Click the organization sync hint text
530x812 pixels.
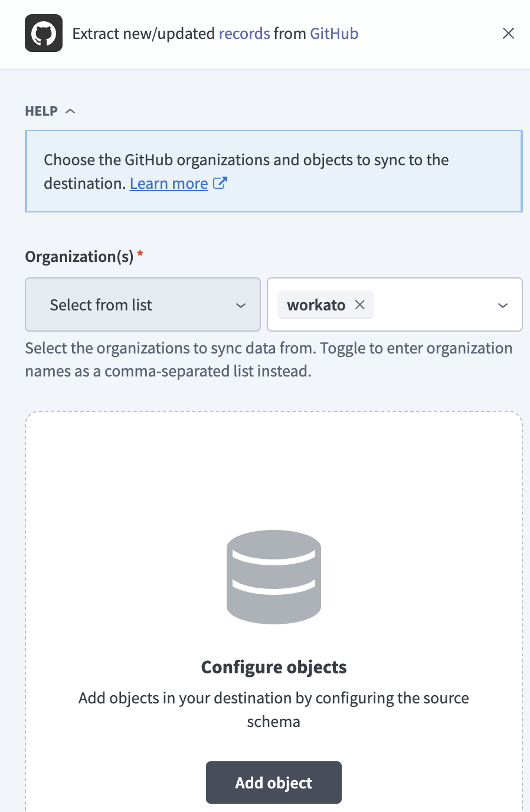point(269,359)
